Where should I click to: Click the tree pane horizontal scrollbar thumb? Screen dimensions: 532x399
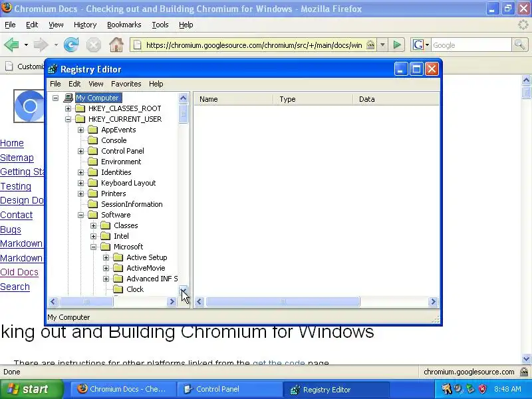(x=86, y=302)
